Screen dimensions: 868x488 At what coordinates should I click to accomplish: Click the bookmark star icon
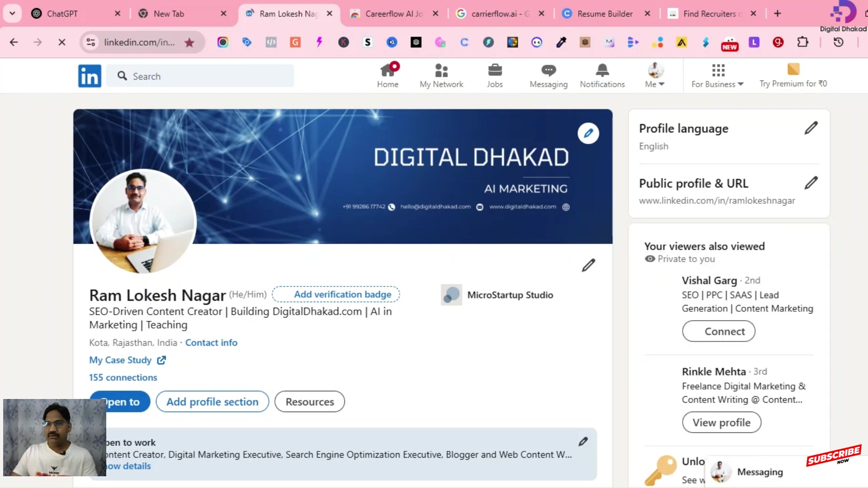click(x=189, y=42)
